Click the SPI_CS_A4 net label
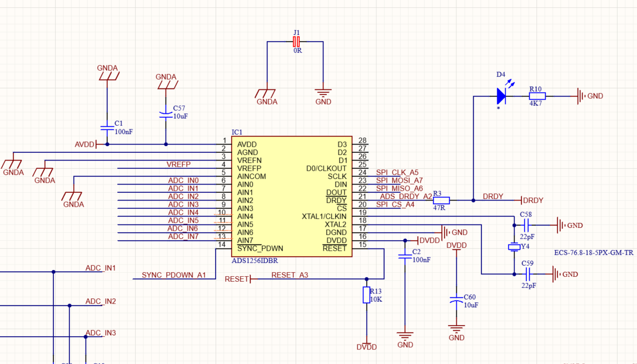This screenshot has width=637, height=364. click(x=395, y=205)
